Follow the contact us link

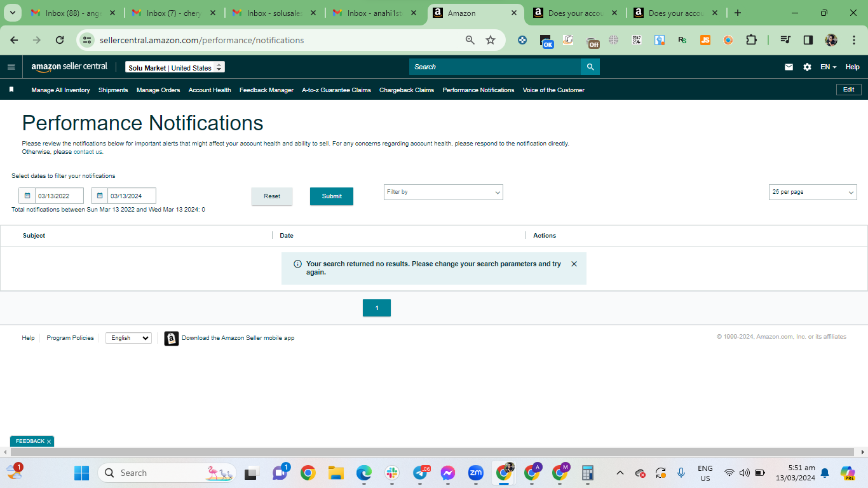pos(88,152)
